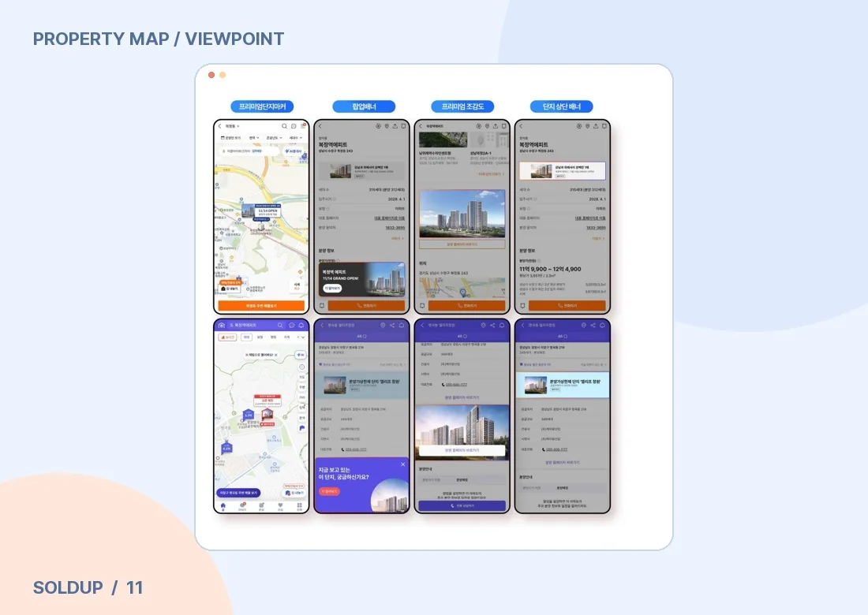Open the 복정동 location dropdown in the orange map header
Image resolution: width=868 pixels, height=615 pixels.
(232, 126)
